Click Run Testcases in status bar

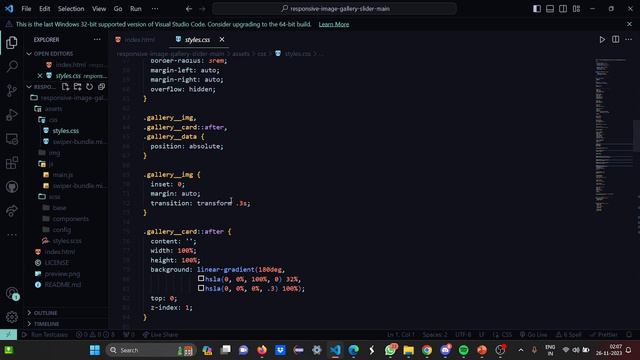[44, 335]
